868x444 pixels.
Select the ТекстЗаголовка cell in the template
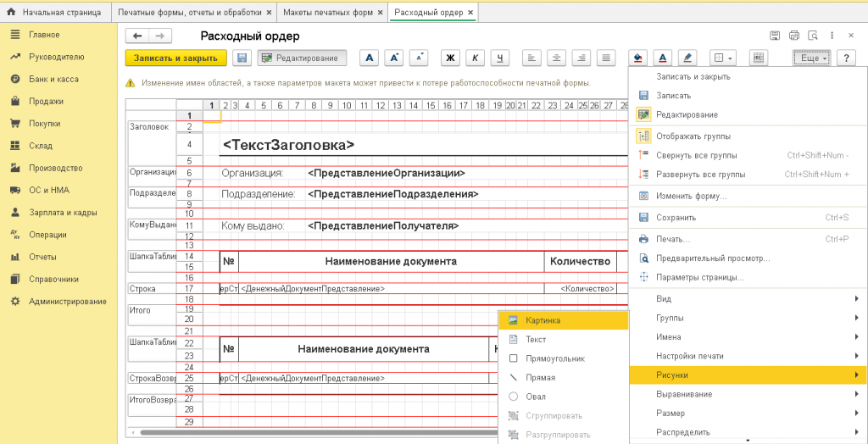288,145
